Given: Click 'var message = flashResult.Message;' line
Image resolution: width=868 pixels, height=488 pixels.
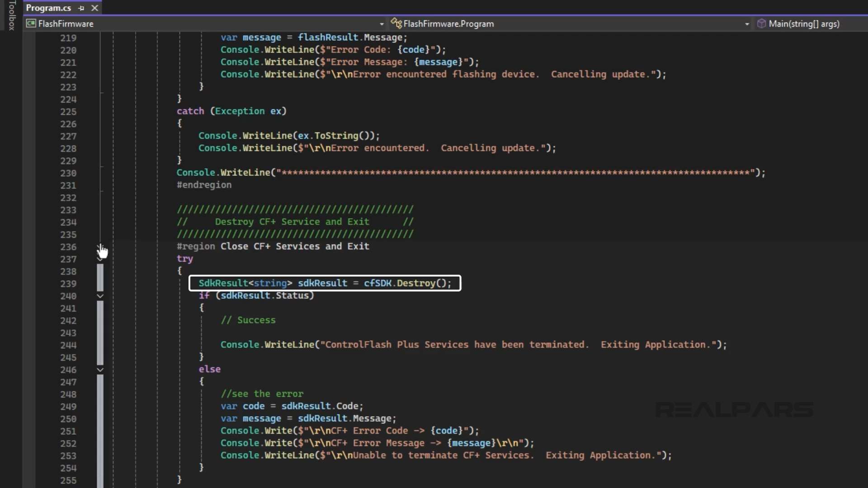Looking at the screenshot, I should pyautogui.click(x=314, y=38).
